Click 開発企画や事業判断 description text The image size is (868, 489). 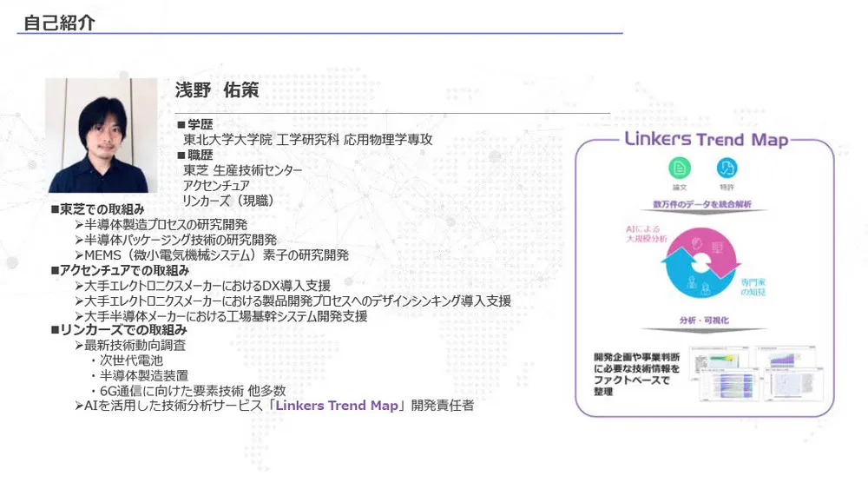click(636, 374)
